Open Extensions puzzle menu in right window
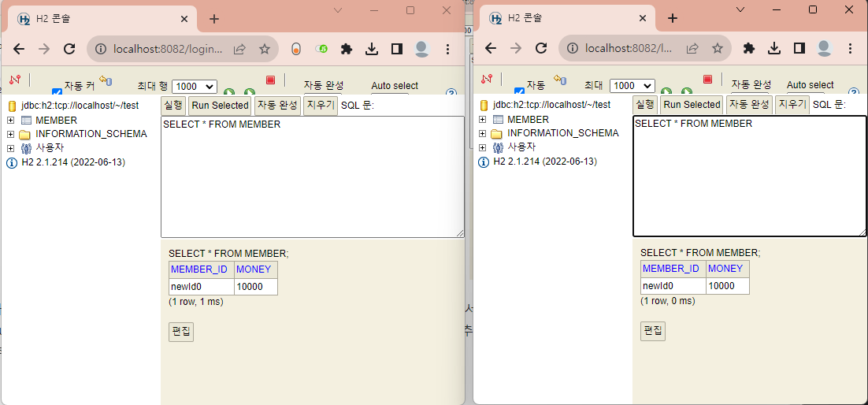The width and height of the screenshot is (868, 405). tap(749, 49)
